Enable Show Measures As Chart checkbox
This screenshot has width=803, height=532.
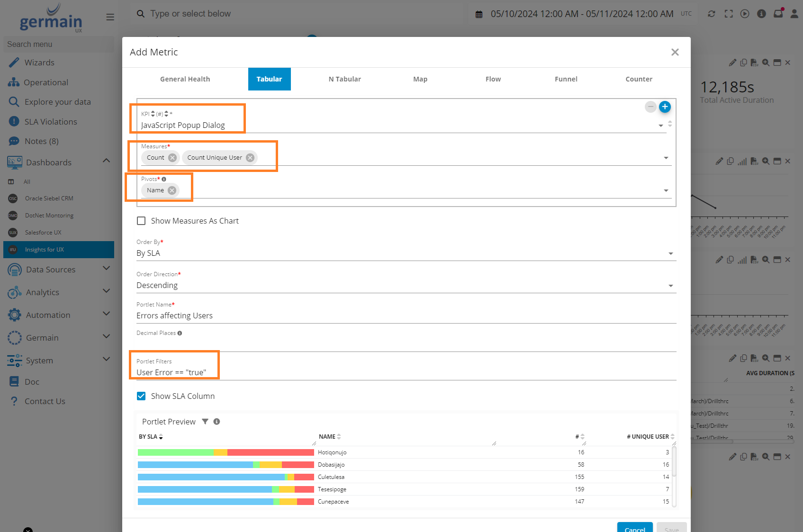pos(141,221)
